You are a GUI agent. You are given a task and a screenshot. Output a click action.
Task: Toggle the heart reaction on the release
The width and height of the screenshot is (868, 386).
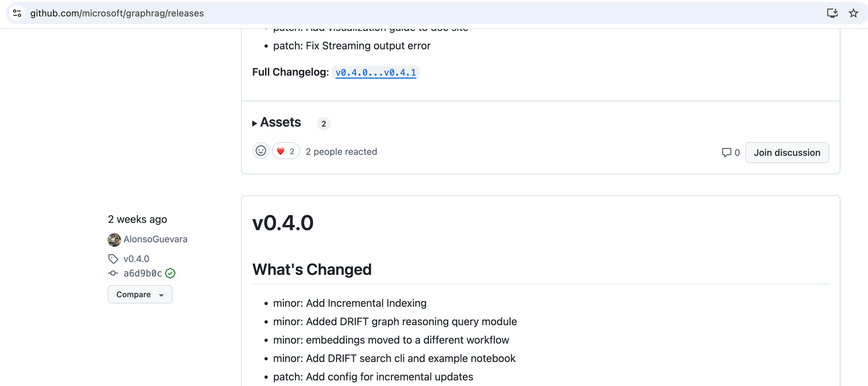tap(286, 151)
